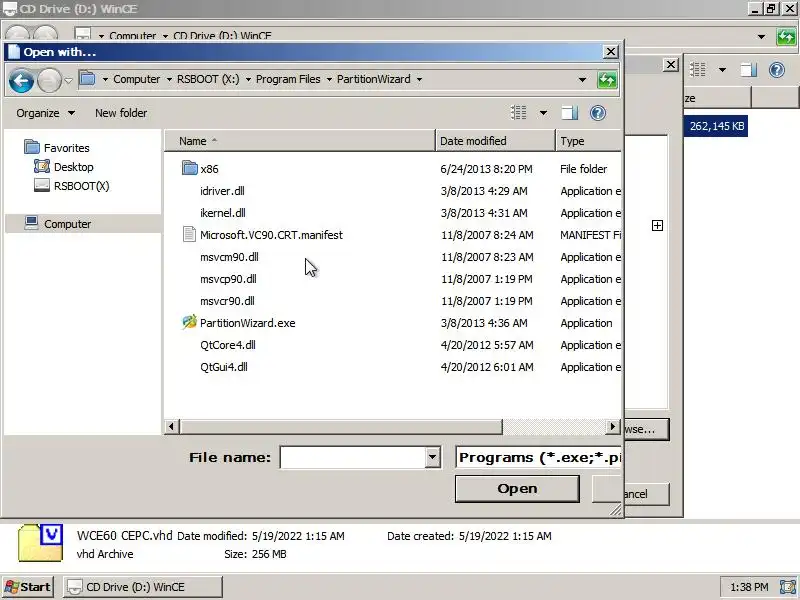
Task: Click the system tray icon beside the clock
Action: point(787,587)
